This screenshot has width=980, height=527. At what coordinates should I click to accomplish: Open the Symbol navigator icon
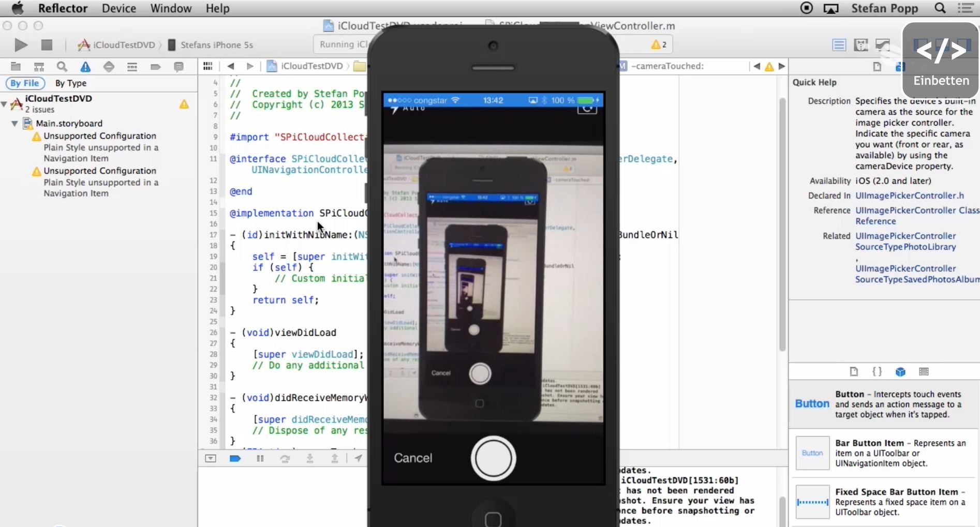pyautogui.click(x=39, y=66)
